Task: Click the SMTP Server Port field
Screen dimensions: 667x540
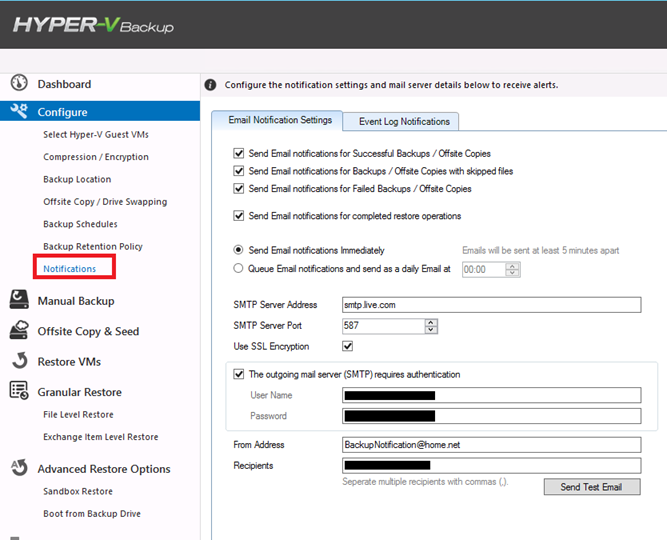Action: click(x=383, y=326)
